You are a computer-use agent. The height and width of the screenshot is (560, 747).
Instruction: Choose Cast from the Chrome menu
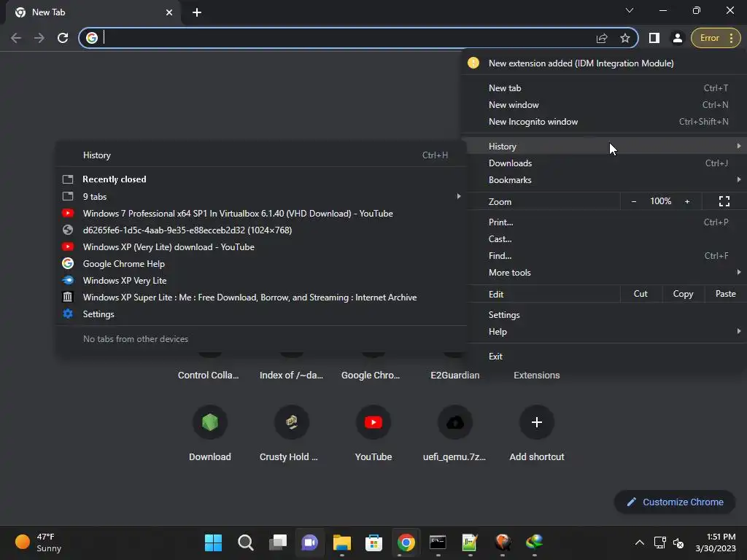[x=606, y=239]
